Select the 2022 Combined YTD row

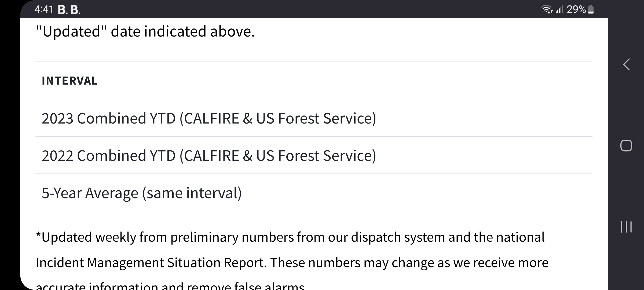pos(314,155)
